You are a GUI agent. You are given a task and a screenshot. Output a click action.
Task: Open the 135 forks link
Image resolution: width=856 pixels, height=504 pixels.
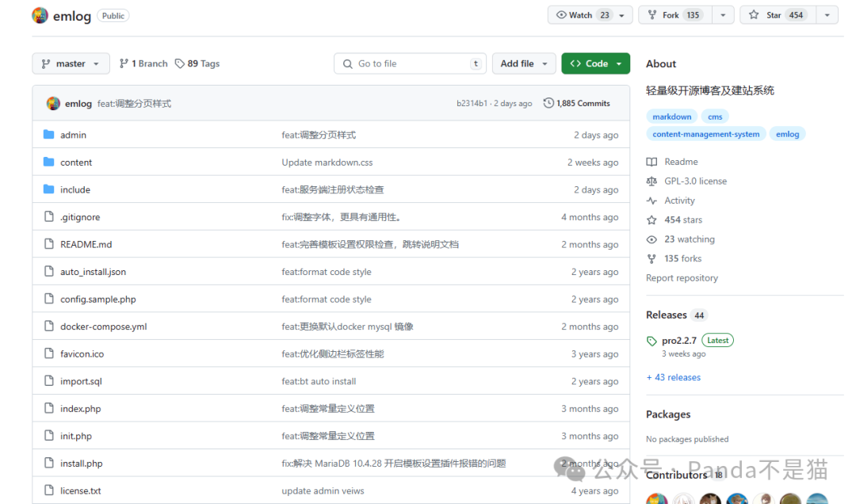click(x=682, y=258)
